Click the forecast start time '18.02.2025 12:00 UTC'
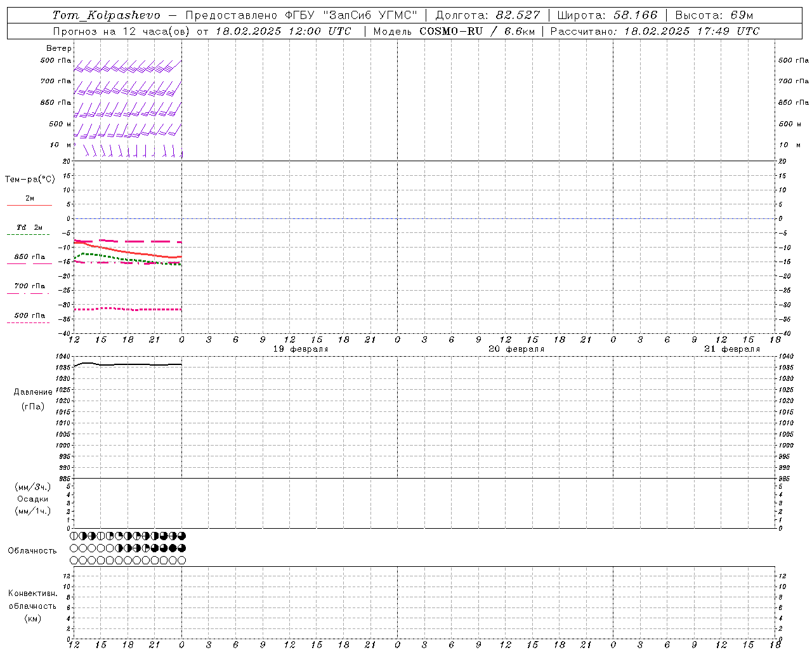 pos(283,31)
